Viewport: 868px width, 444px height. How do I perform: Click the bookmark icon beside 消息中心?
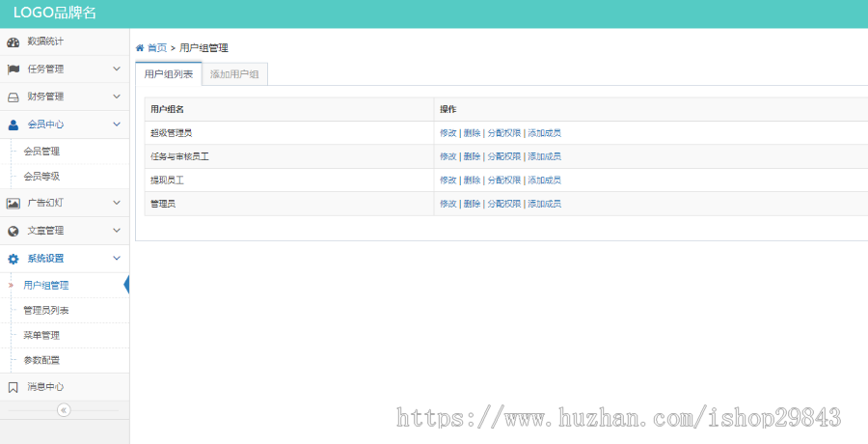(x=13, y=387)
